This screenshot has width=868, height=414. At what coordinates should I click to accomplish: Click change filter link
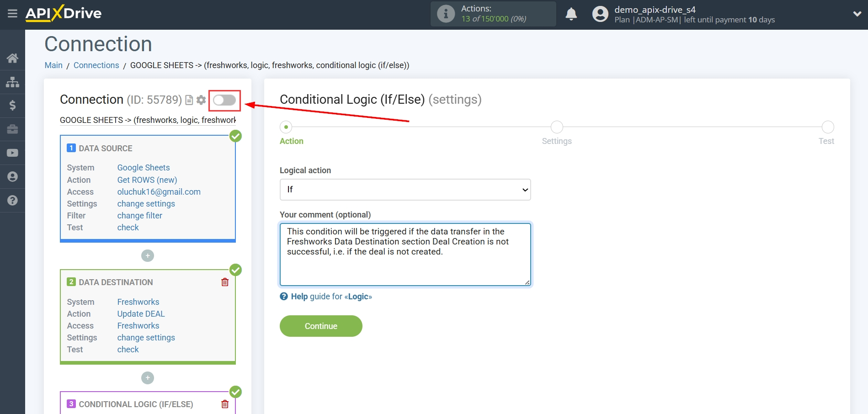coord(139,216)
